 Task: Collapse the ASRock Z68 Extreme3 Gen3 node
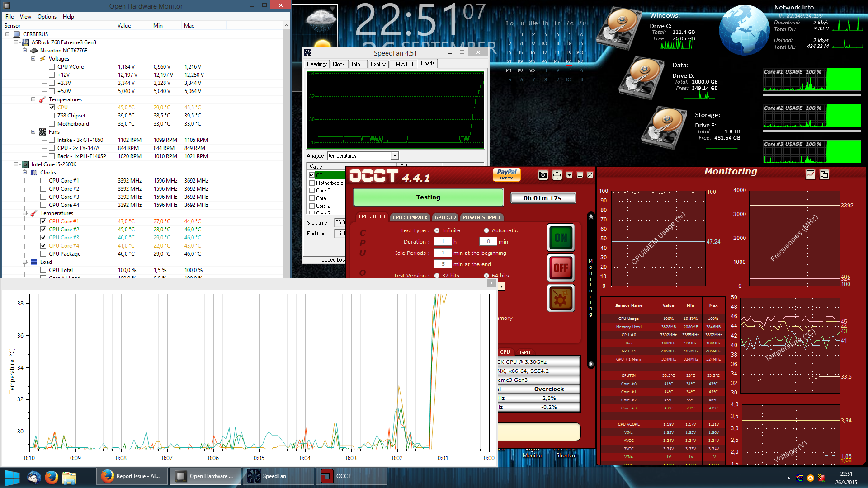click(x=16, y=42)
